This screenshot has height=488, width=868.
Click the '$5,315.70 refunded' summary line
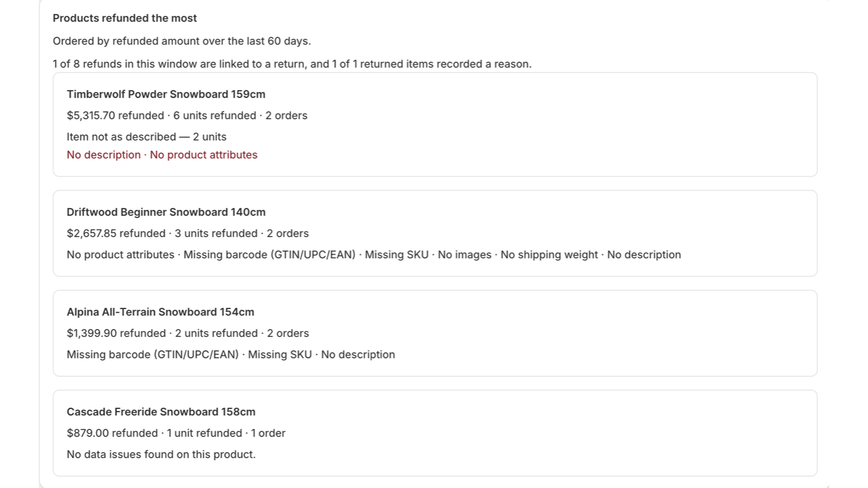(187, 115)
